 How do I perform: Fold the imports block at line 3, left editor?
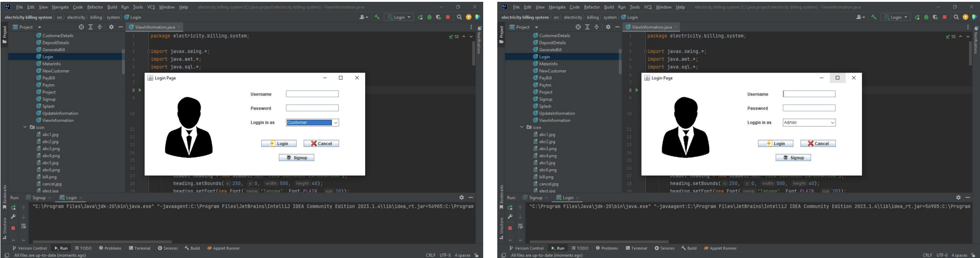148,52
